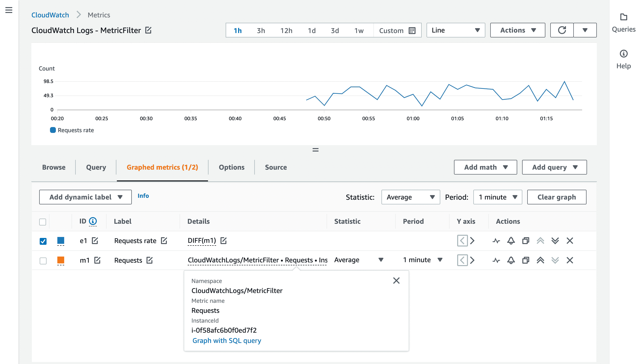This screenshot has width=637, height=364.
Task: Move m1 row up
Action: coord(540,260)
